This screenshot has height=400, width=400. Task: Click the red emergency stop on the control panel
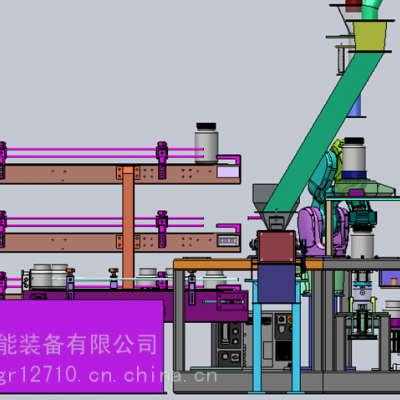tap(290, 319)
